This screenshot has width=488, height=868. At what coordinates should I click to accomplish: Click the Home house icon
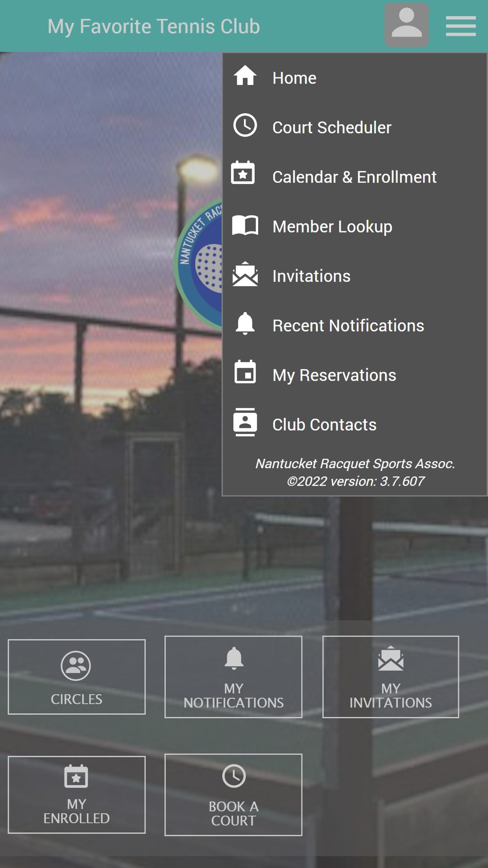[245, 76]
